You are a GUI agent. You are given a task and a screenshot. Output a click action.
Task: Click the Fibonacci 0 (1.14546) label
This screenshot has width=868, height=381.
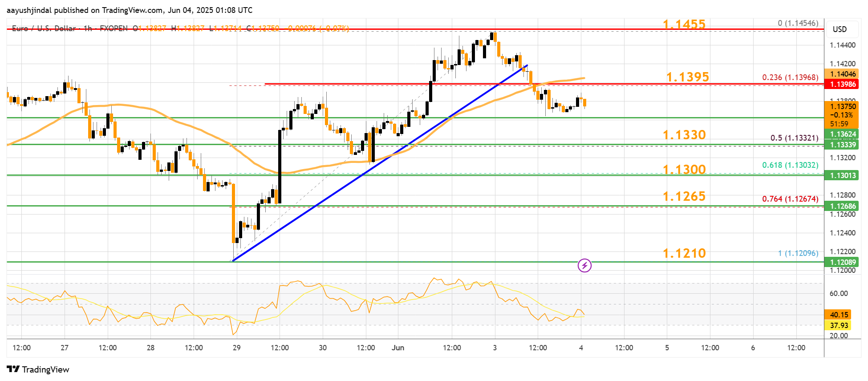click(x=798, y=23)
